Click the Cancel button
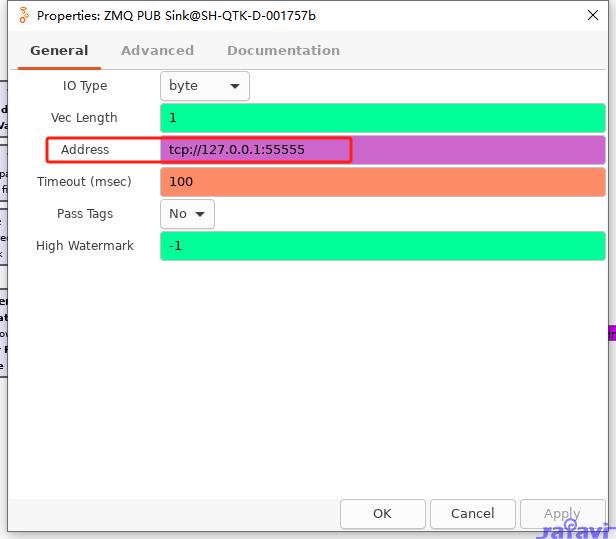 pos(472,513)
